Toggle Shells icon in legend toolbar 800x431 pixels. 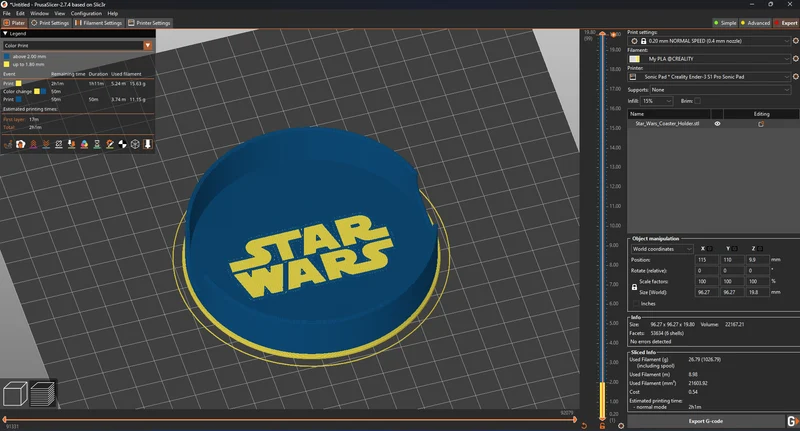[x=135, y=144]
